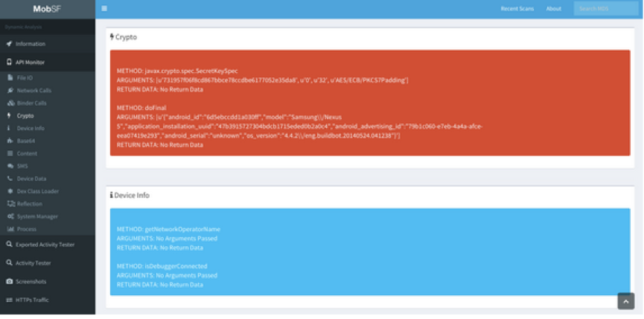Click the Content list icon

click(10, 153)
